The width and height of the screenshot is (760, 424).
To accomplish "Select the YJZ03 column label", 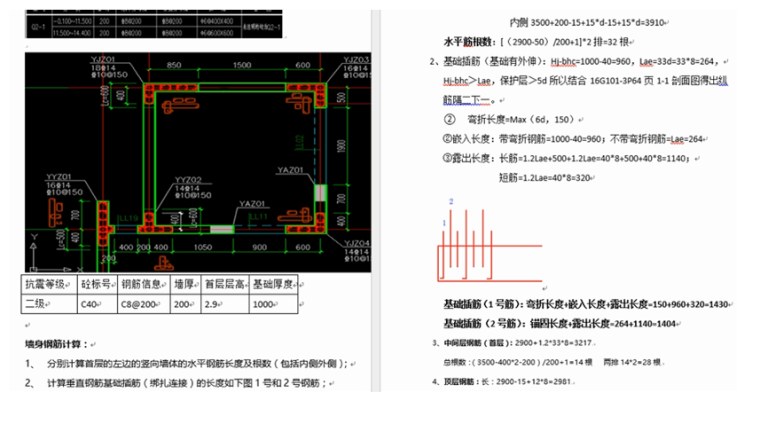I will 358,59.
